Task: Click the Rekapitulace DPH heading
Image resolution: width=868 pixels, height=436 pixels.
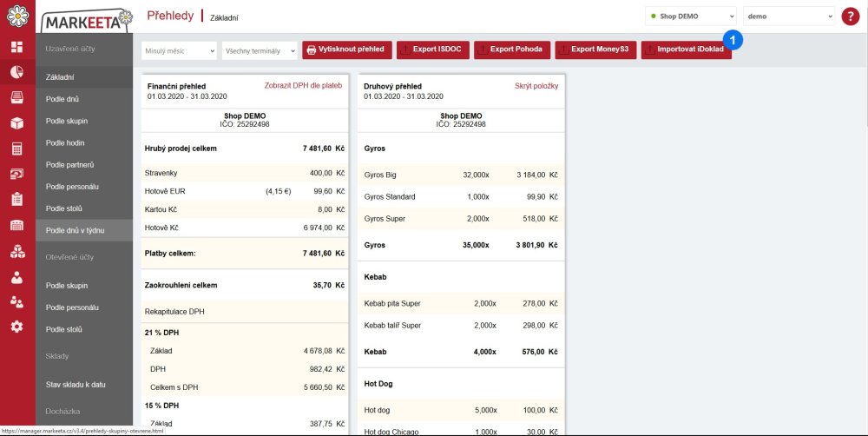Action: click(174, 311)
